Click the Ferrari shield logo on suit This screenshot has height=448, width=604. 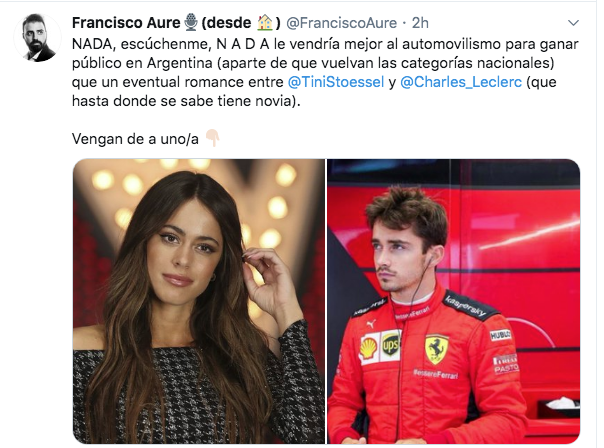436,349
